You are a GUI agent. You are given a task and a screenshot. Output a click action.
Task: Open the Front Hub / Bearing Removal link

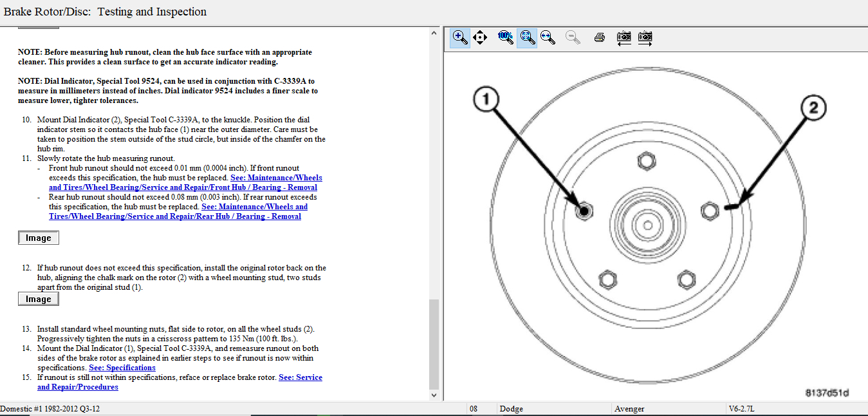pyautogui.click(x=183, y=187)
